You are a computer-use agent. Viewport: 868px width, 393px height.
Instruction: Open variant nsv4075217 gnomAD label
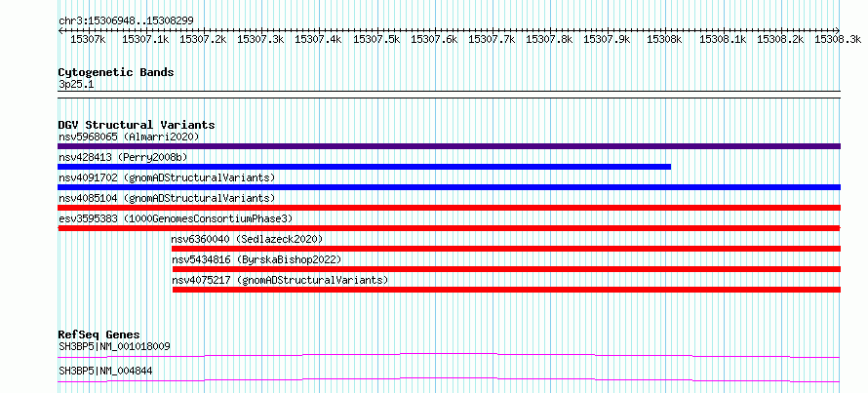(280, 280)
